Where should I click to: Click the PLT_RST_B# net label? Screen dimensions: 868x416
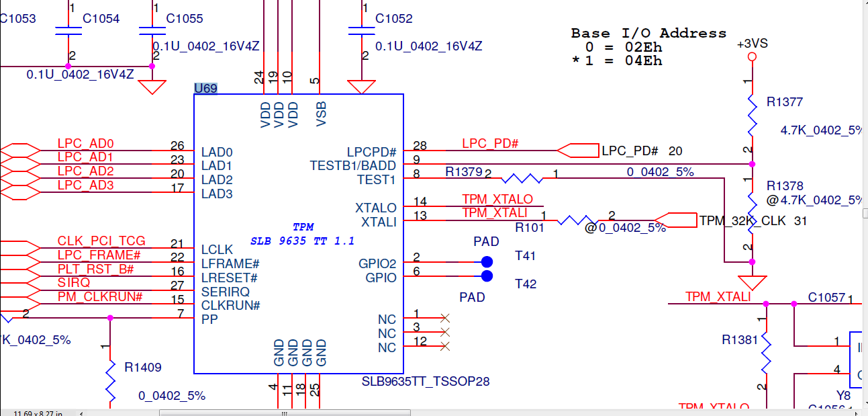95,269
